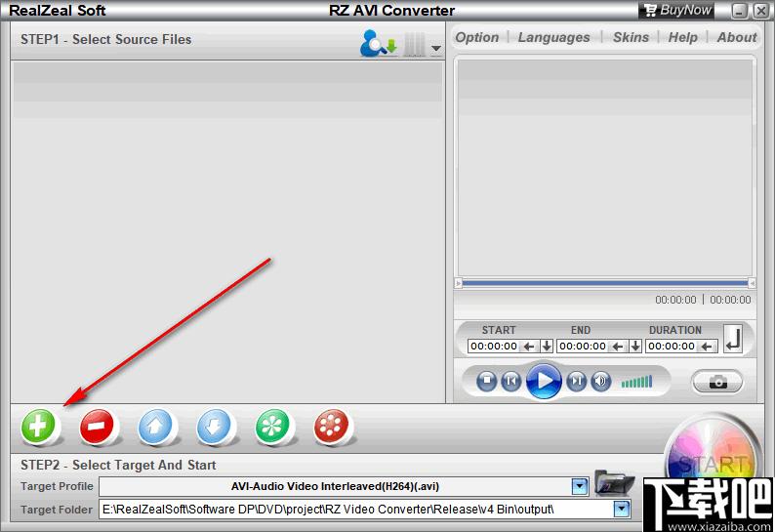Stop playback in the preview player

click(486, 382)
